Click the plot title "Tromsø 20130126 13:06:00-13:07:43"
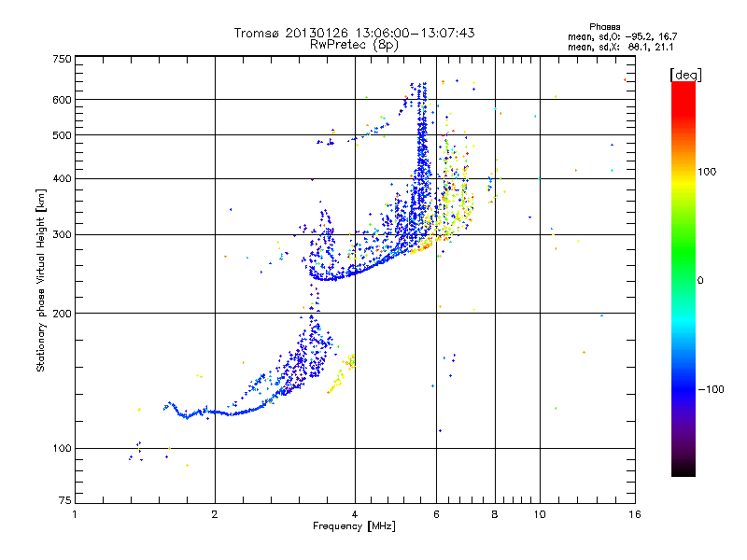This screenshot has height=560, width=747. click(x=354, y=33)
